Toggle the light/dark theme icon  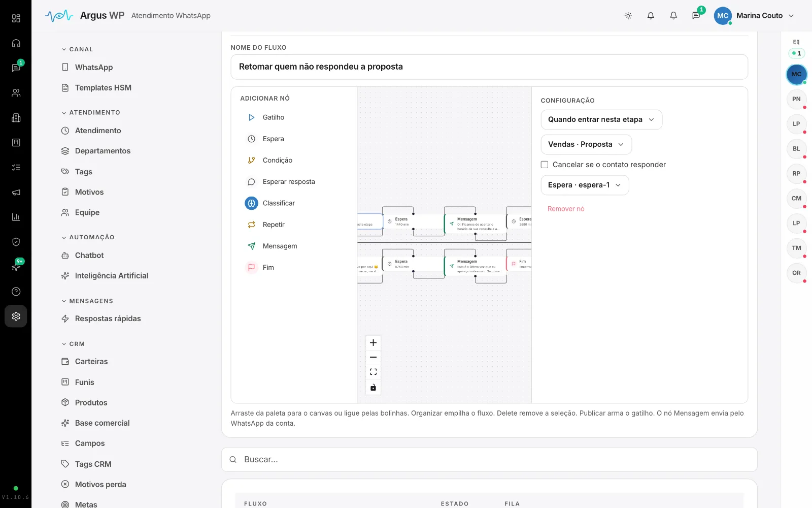[x=628, y=16]
